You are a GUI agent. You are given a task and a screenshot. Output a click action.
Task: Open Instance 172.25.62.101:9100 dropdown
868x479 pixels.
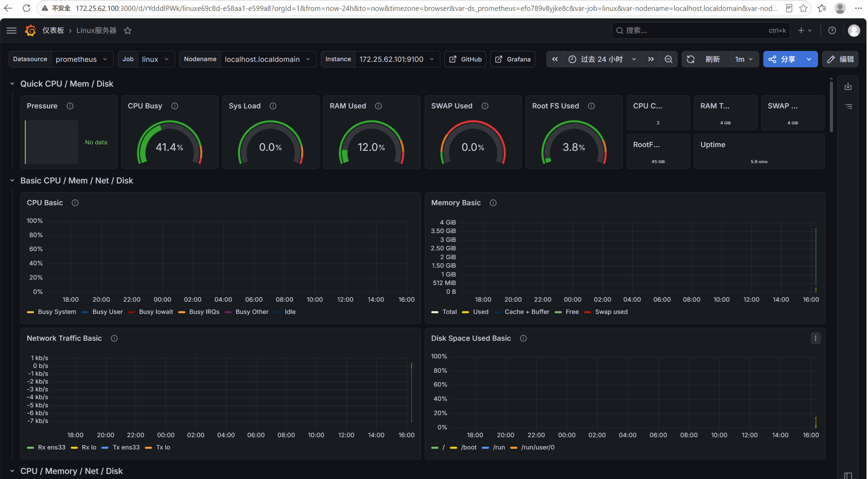pos(397,59)
